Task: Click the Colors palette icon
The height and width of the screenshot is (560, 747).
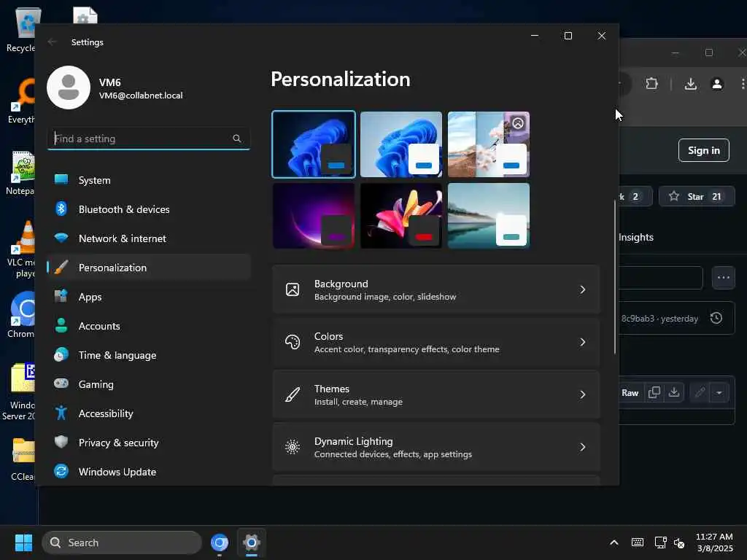Action: (x=293, y=342)
